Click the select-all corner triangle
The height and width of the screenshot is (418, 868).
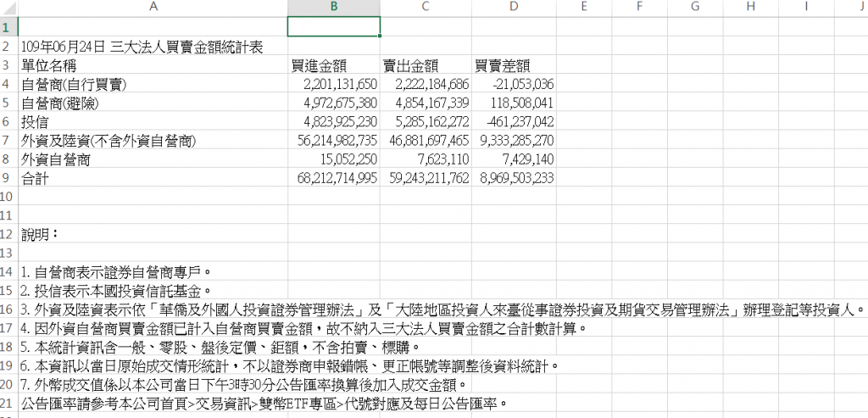tap(8, 8)
